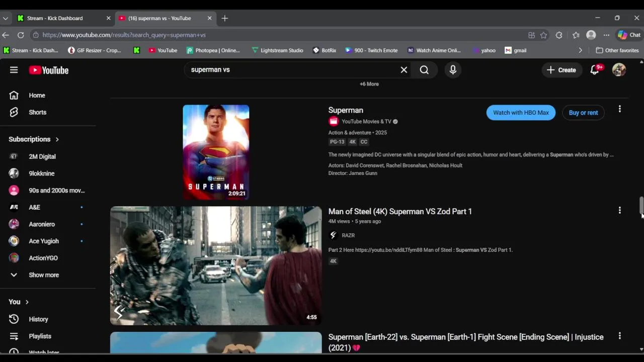The height and width of the screenshot is (362, 644).
Task: Open browser profile avatar icon
Action: 591,35
